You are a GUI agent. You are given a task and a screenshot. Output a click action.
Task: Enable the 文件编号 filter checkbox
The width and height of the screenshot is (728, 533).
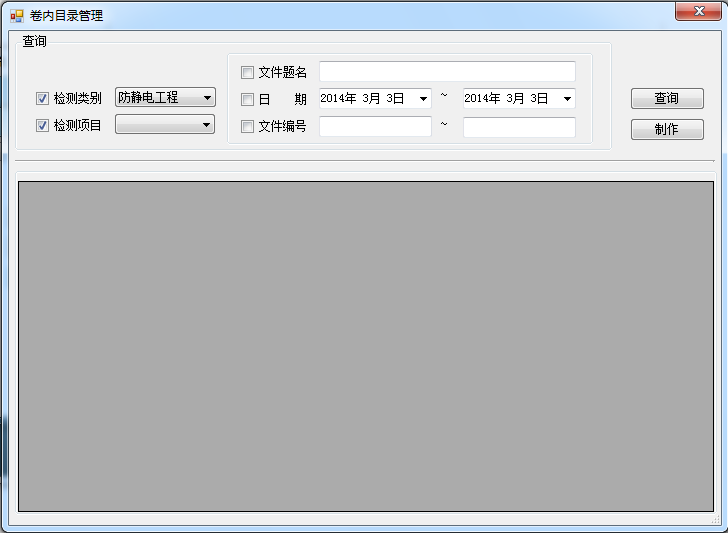[248, 126]
